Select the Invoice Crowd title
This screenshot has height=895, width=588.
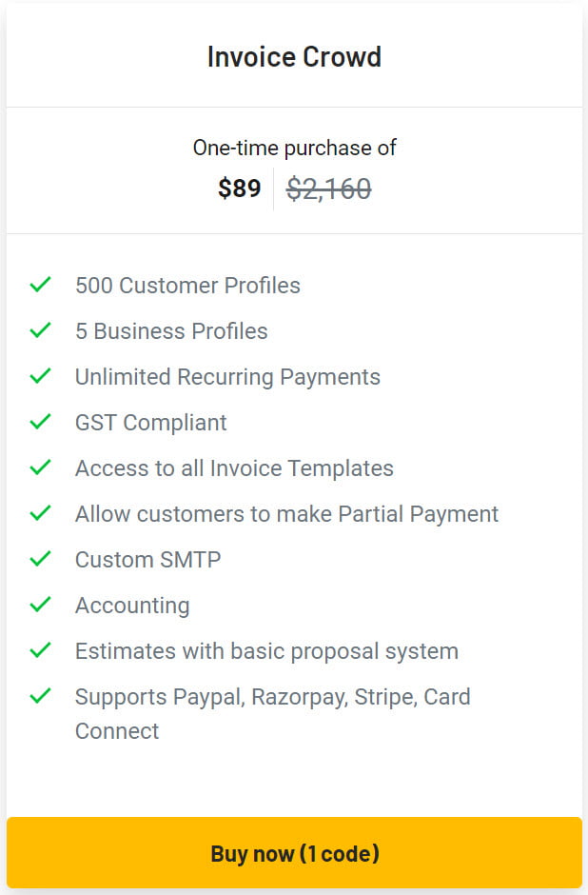294,57
